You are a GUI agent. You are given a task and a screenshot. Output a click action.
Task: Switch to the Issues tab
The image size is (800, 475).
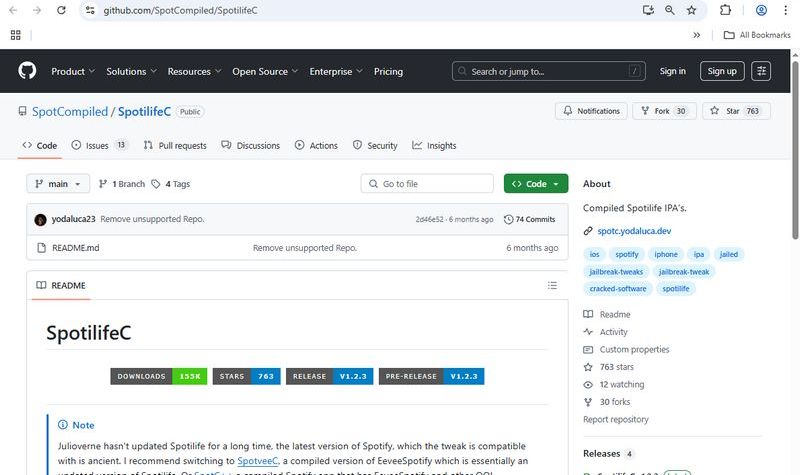99,145
